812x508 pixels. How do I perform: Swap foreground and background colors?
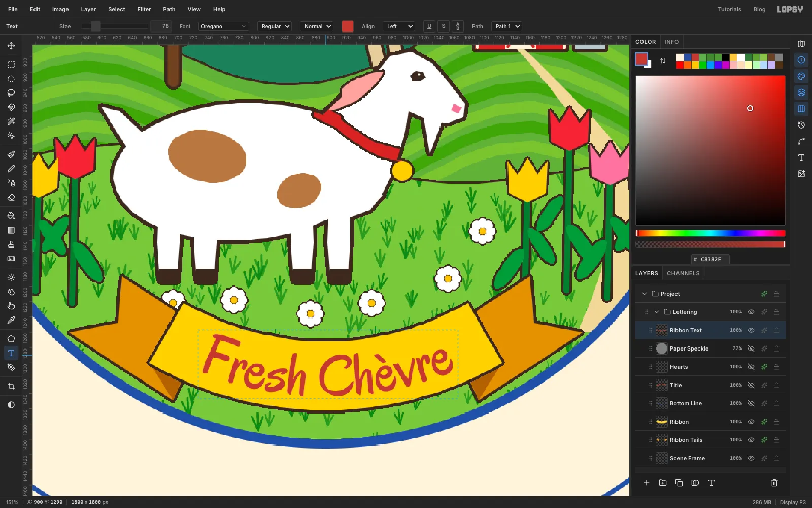(663, 61)
